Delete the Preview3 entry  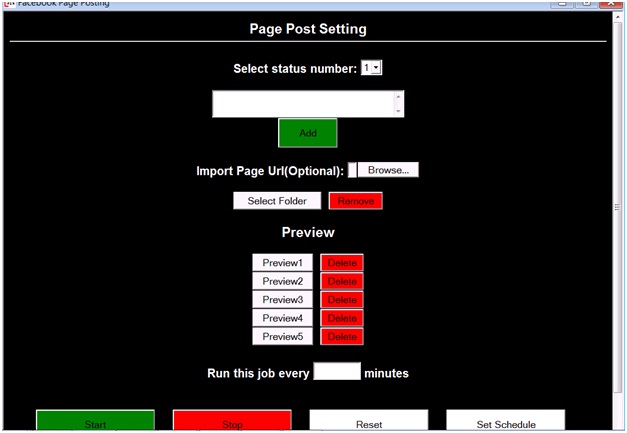pyautogui.click(x=342, y=299)
